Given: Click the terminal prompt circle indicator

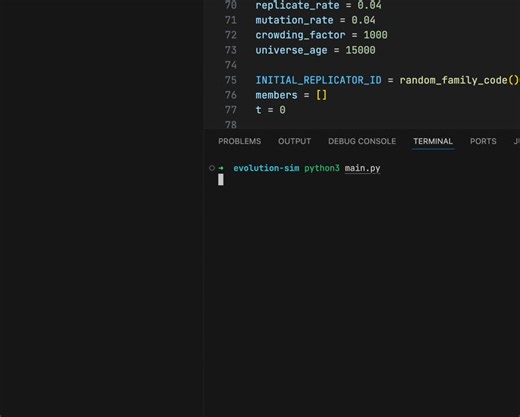Looking at the screenshot, I should 212,168.
